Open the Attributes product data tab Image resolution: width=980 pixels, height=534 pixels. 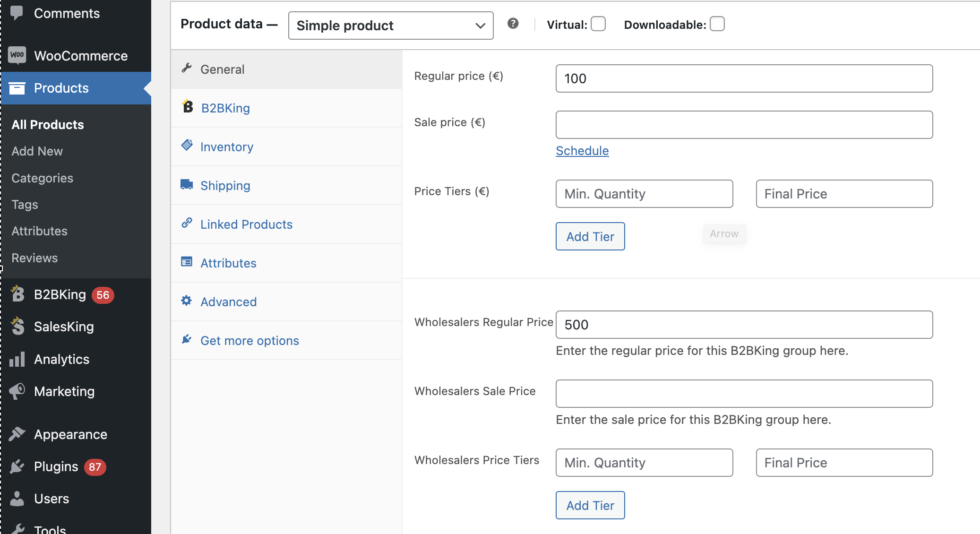coord(286,263)
